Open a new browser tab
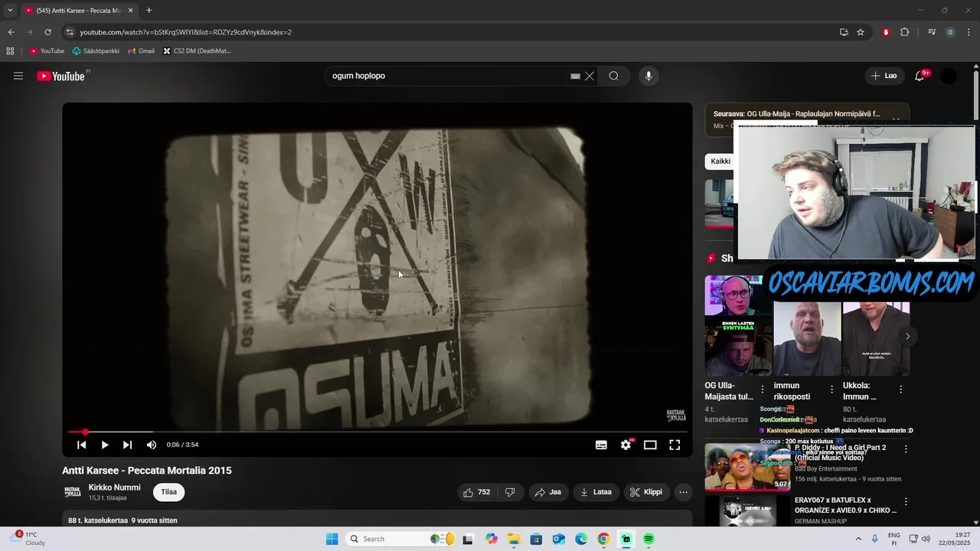The width and height of the screenshot is (980, 551). [149, 11]
